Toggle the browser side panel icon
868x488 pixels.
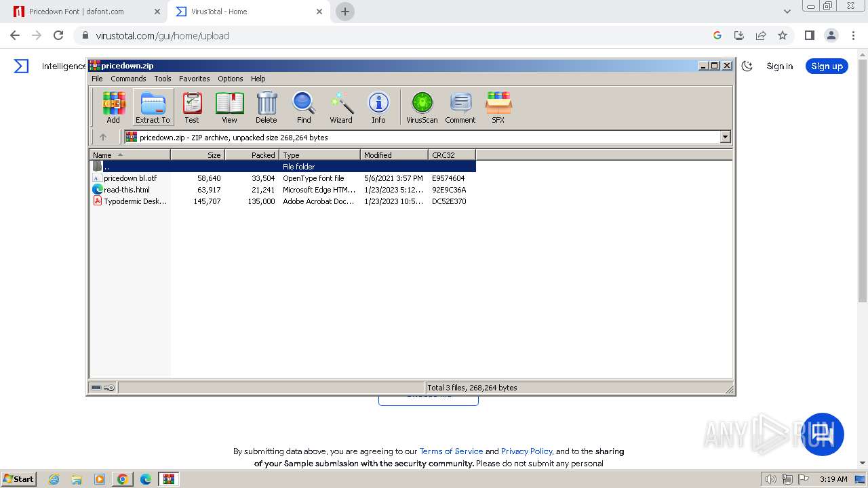click(809, 35)
